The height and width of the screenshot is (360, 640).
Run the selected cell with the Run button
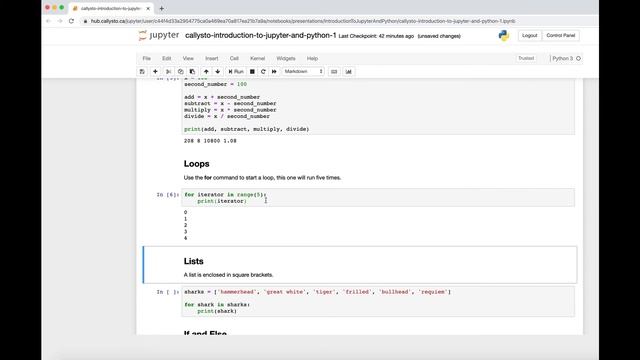pos(236,71)
